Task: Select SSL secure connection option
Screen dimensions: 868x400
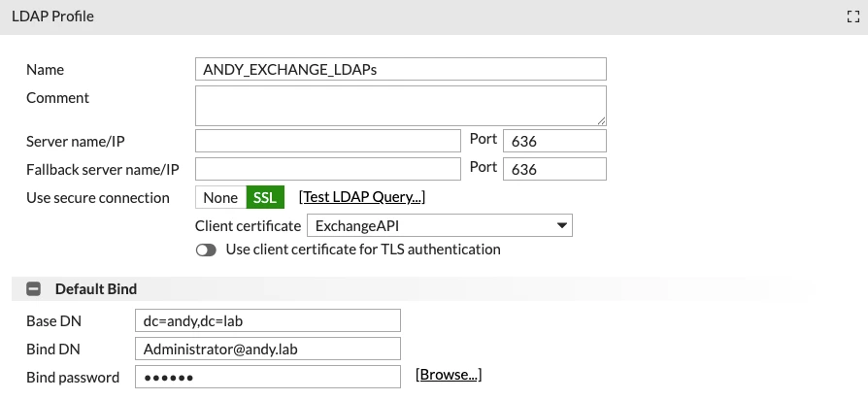Action: coord(265,197)
